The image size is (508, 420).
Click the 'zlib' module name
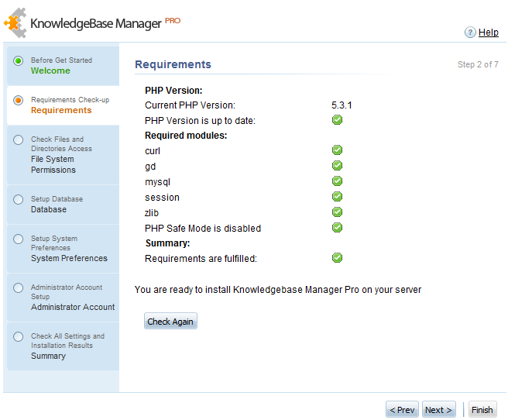pos(151,213)
